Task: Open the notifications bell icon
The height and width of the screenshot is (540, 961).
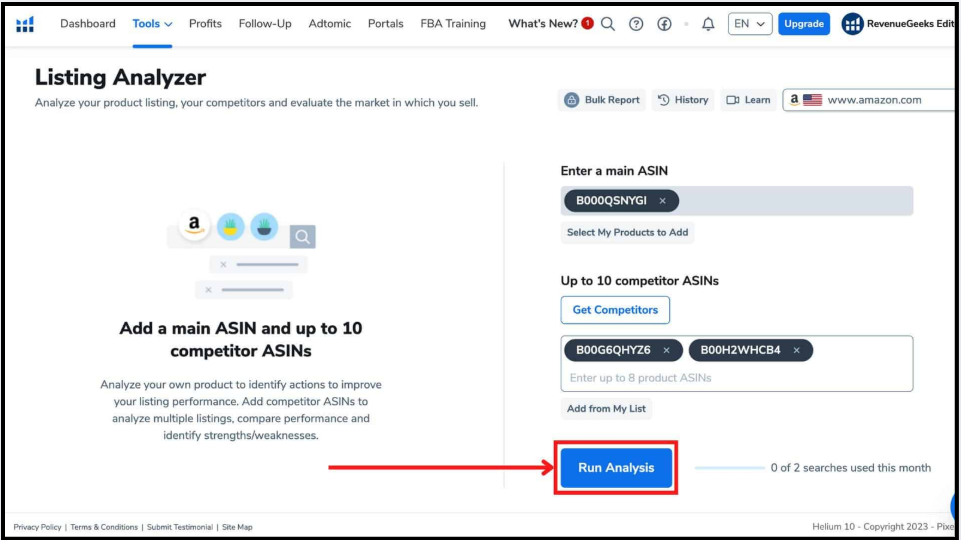Action: [x=708, y=24]
